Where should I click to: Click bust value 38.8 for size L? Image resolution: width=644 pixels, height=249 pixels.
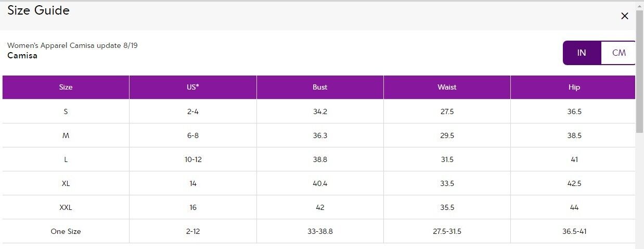320,159
